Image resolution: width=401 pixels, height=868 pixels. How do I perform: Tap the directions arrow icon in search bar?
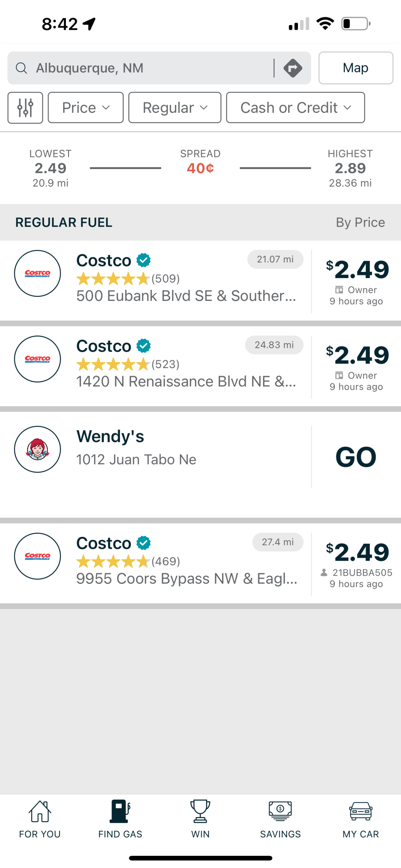(293, 68)
